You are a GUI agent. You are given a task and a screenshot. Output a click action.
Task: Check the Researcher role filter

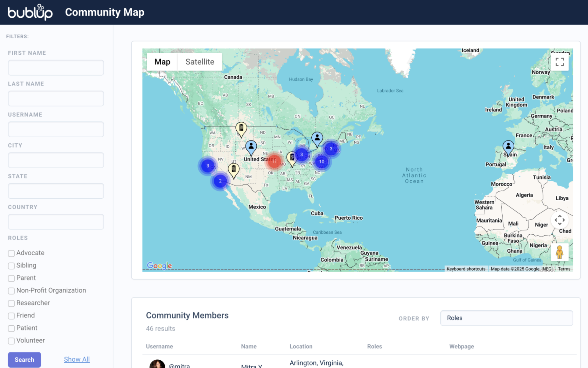[x=11, y=303]
